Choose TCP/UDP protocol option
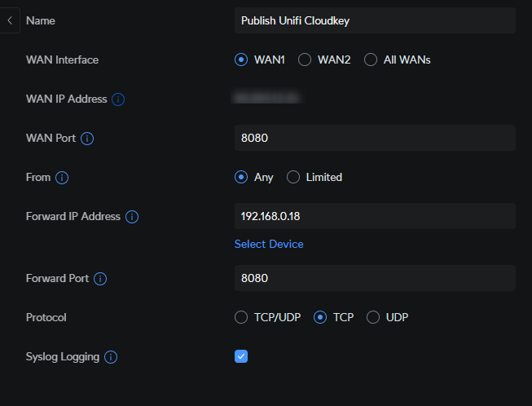The width and height of the screenshot is (532, 406). 241,317
